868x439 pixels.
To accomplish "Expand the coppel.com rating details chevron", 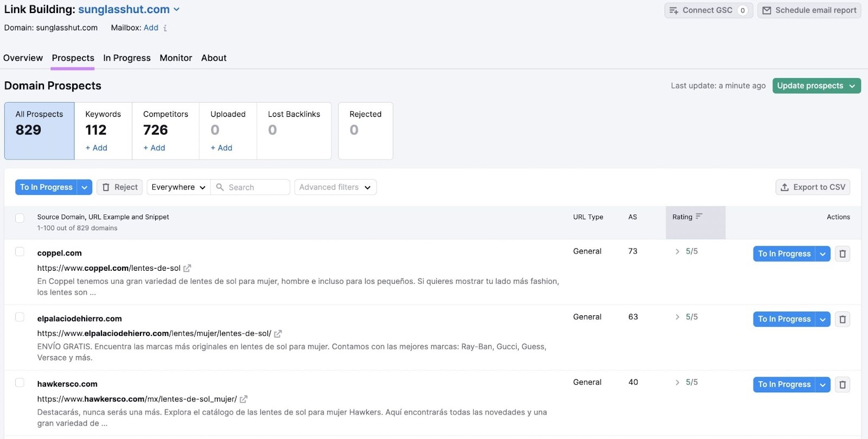I will (x=677, y=251).
